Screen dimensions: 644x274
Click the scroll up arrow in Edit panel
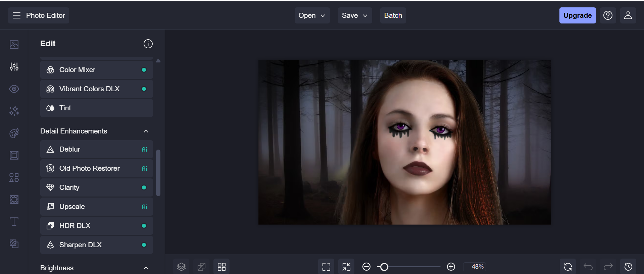pos(158,61)
